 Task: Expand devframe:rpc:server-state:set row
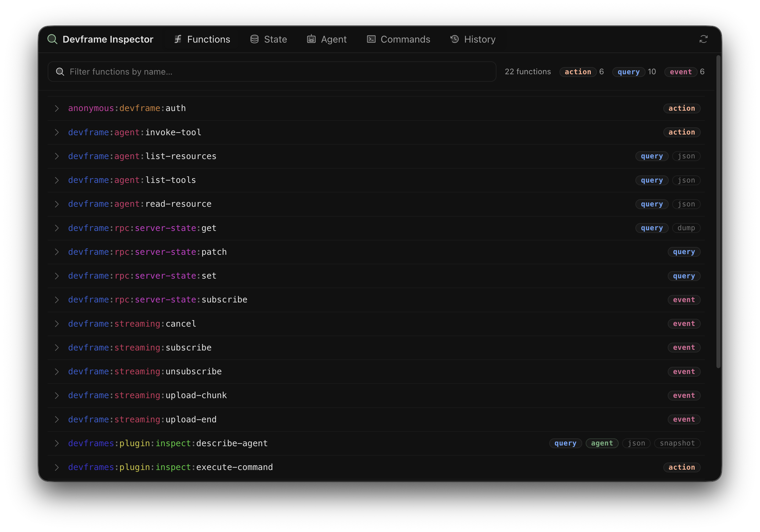tap(376, 276)
